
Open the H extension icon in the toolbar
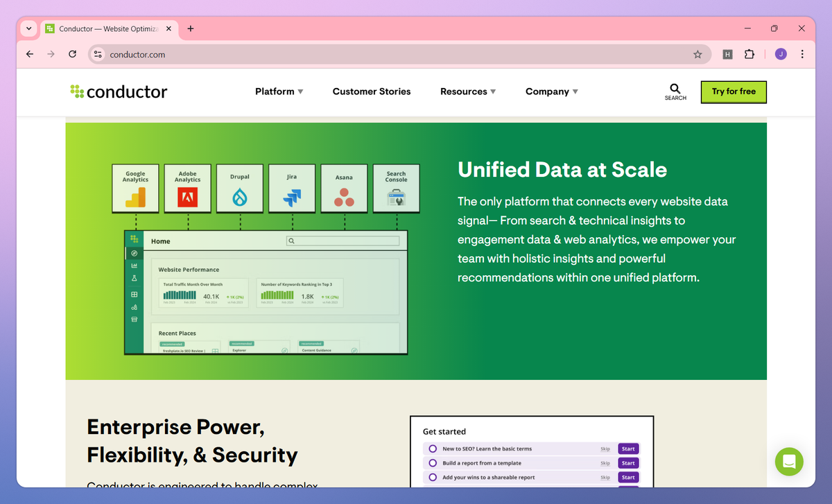(727, 54)
